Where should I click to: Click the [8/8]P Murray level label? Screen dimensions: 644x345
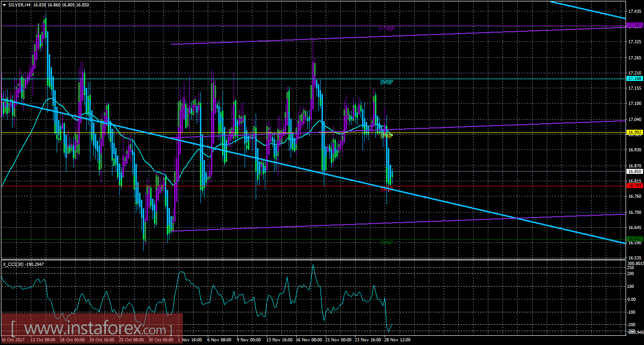pyautogui.click(x=387, y=82)
